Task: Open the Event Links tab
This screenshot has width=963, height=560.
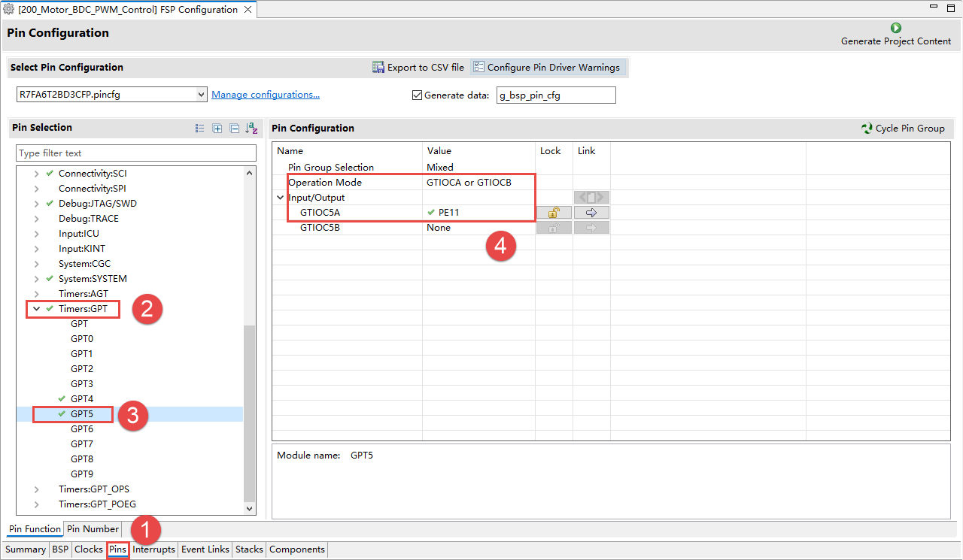Action: click(205, 549)
